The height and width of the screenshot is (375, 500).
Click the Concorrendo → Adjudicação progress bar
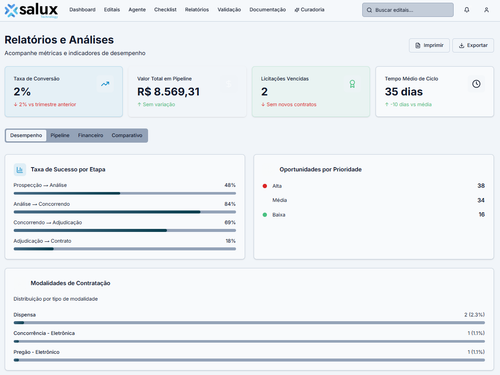click(x=125, y=230)
